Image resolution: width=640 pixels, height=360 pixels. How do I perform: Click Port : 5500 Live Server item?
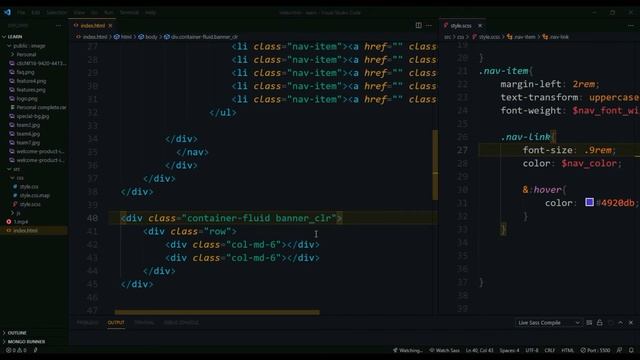596,350
